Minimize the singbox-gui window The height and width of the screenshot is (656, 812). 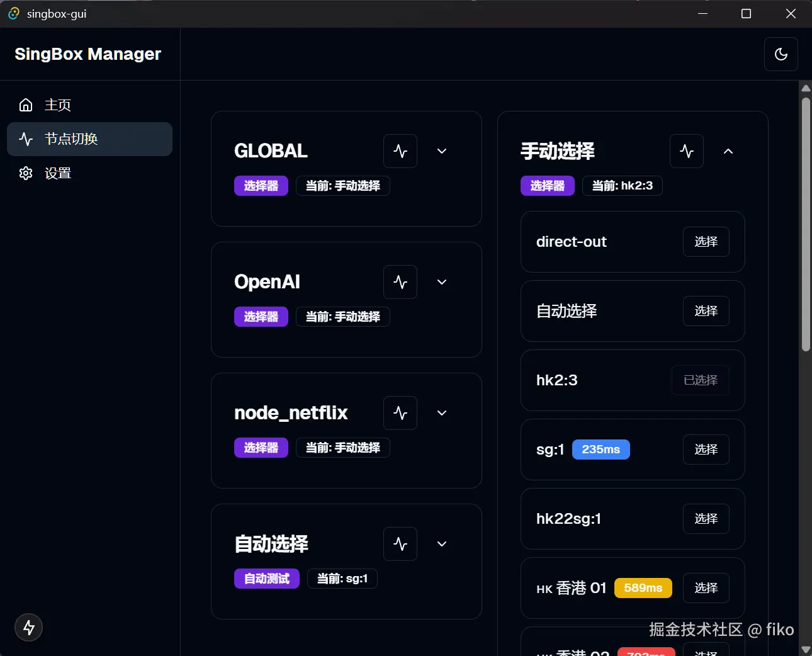[x=702, y=13]
